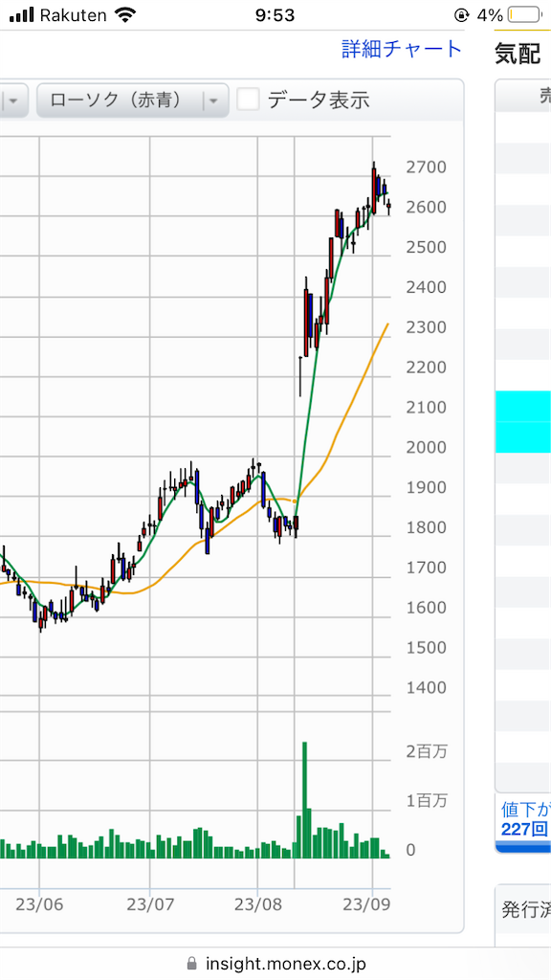Click the 1700 price axis label

click(x=426, y=568)
